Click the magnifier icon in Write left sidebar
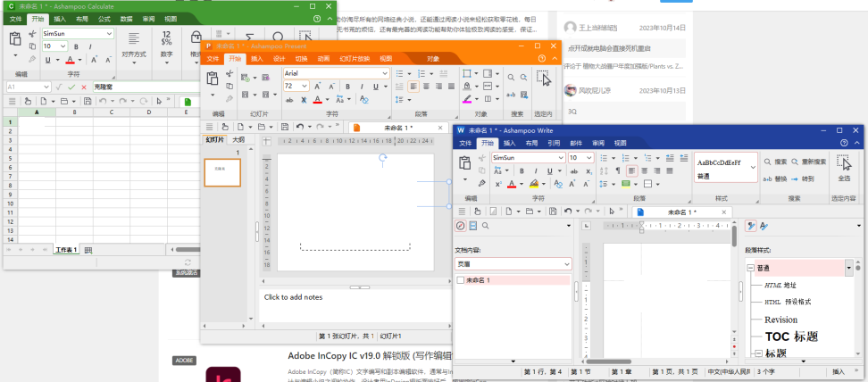Viewport: 868px width, 382px height. (x=485, y=225)
